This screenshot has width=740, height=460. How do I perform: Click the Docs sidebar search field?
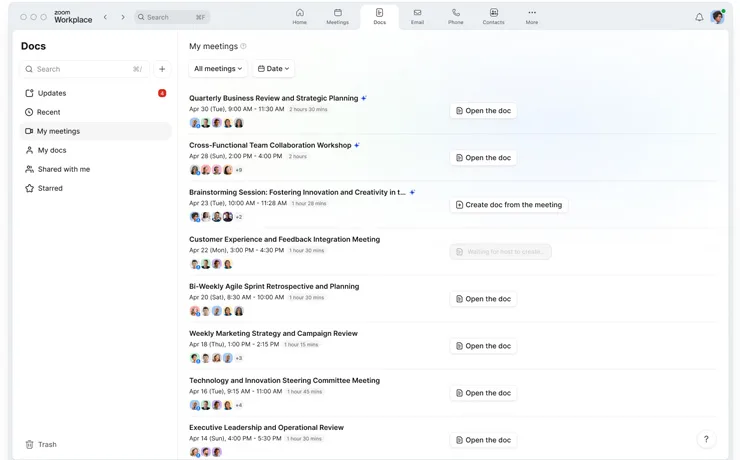80,69
